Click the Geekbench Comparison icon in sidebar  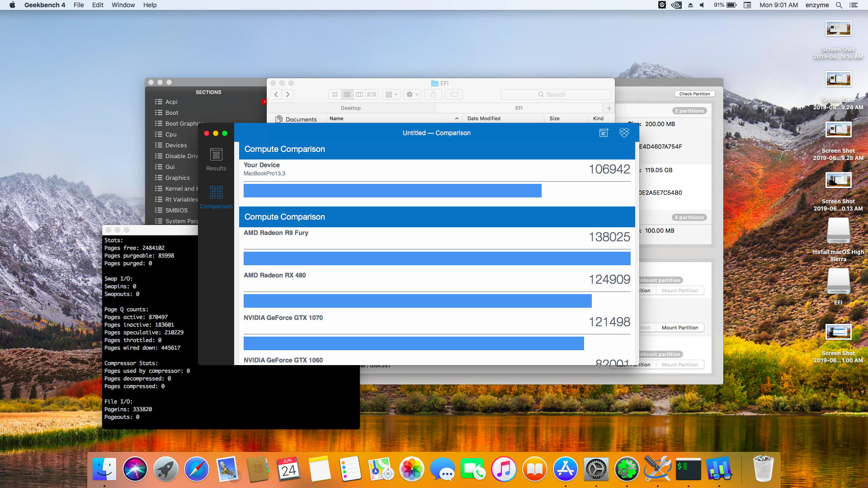(215, 192)
